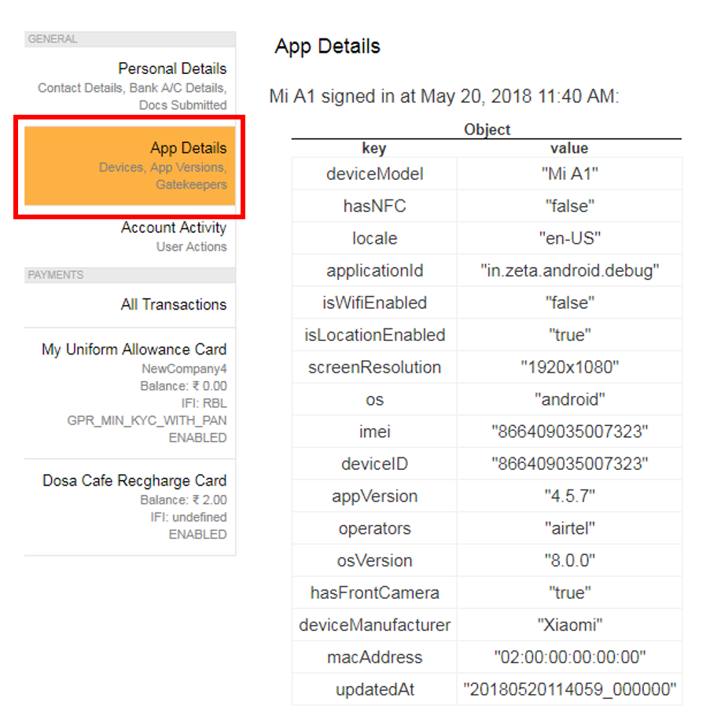The height and width of the screenshot is (716, 728).
Task: Select the os key cell
Action: coord(374,399)
